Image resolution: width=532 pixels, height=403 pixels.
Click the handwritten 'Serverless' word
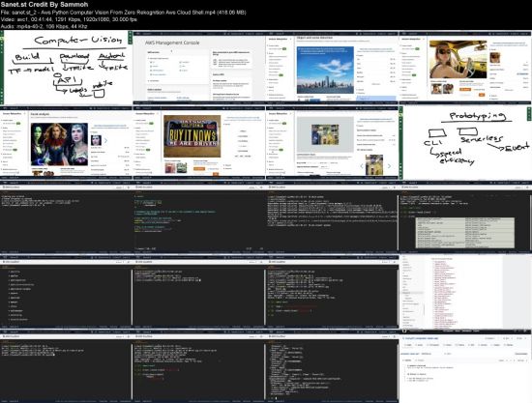(482, 138)
